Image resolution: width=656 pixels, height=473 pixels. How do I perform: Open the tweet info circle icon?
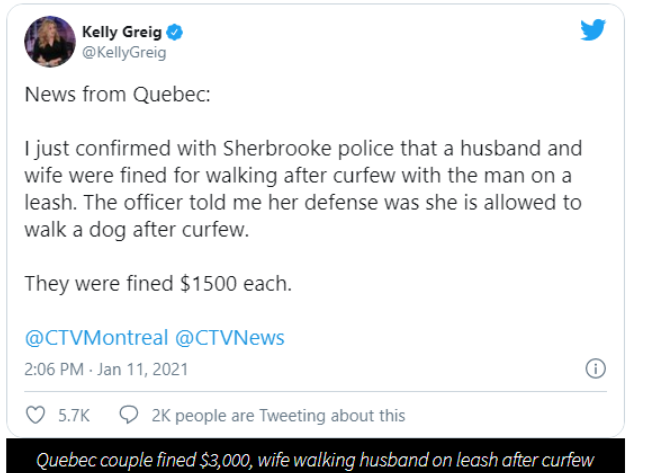595,368
